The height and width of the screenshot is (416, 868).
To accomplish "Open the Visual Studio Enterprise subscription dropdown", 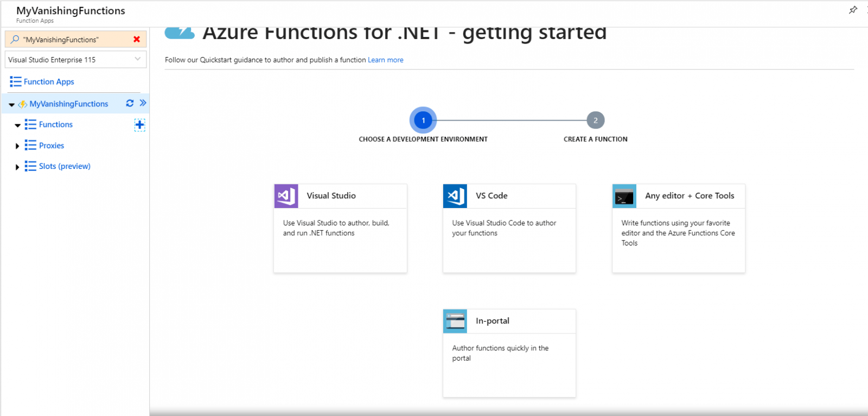I will pyautogui.click(x=75, y=60).
